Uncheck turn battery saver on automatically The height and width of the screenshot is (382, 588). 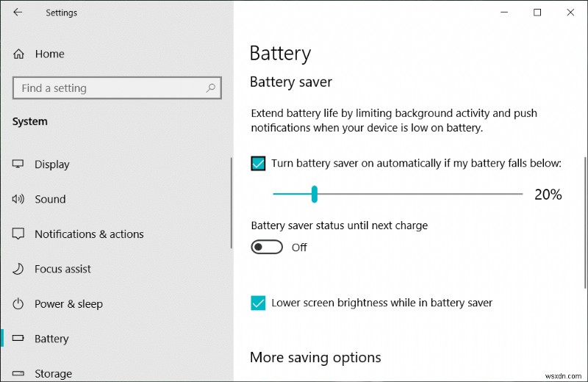click(x=258, y=163)
